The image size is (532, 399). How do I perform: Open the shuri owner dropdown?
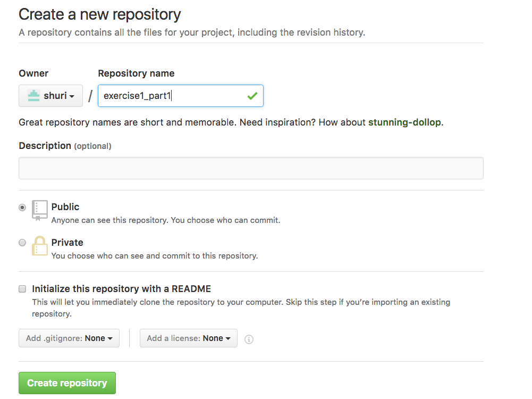50,96
